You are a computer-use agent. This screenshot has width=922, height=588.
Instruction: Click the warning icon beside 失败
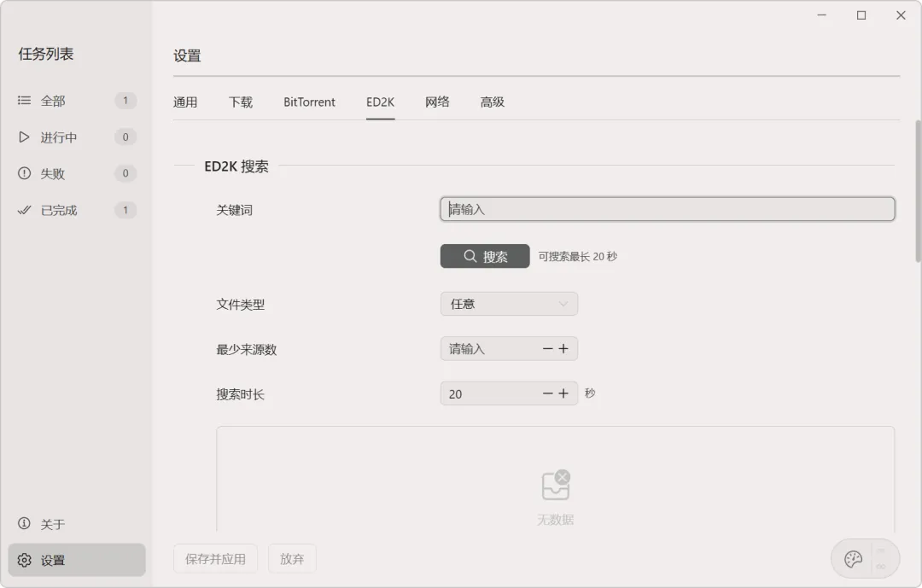click(x=24, y=173)
